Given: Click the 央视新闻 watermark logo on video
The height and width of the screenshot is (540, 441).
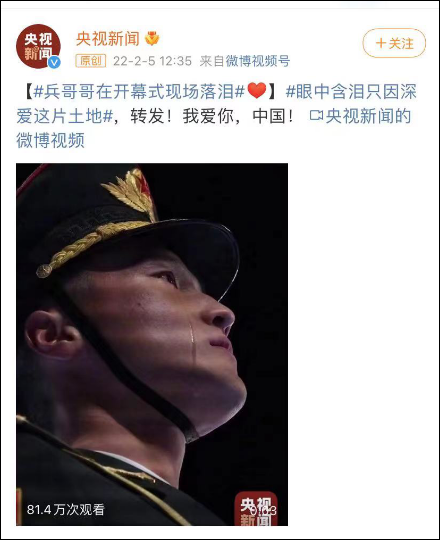Looking at the screenshot, I should (x=256, y=509).
